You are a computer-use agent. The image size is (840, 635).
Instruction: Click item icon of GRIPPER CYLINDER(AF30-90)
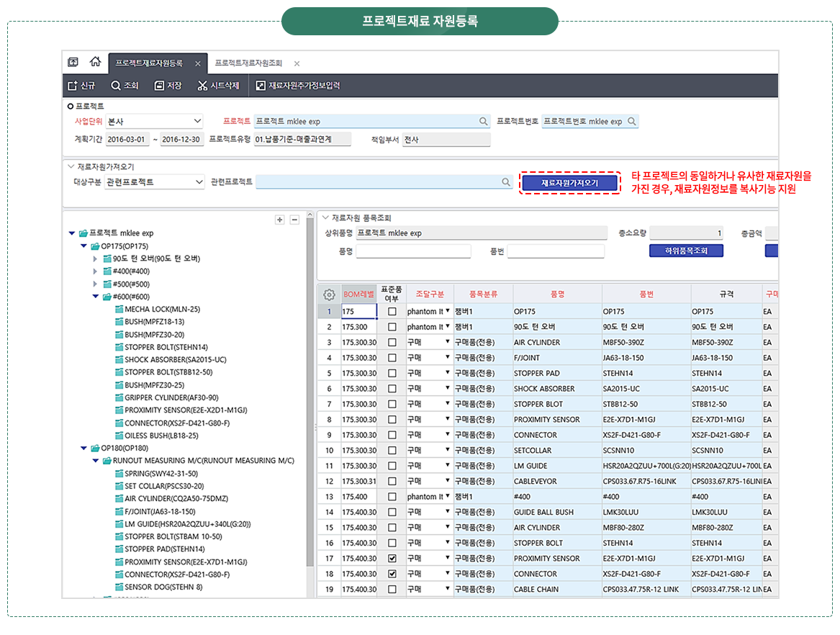click(x=119, y=397)
